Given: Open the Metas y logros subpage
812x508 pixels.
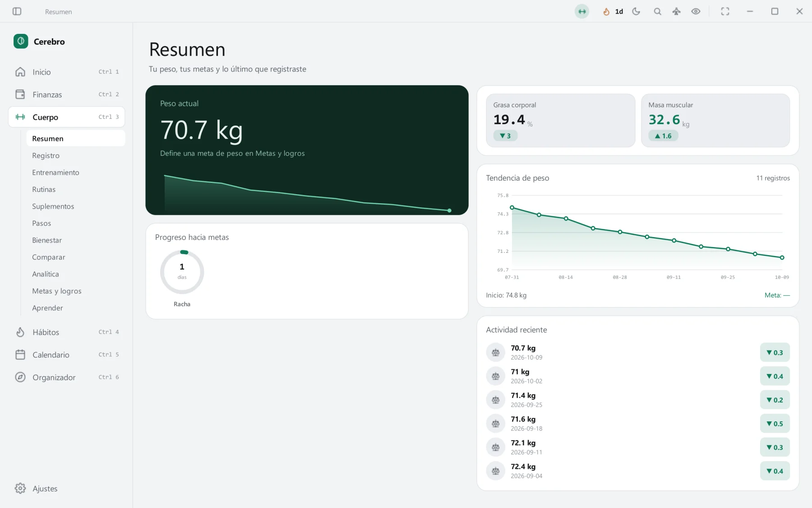Looking at the screenshot, I should click(75, 291).
